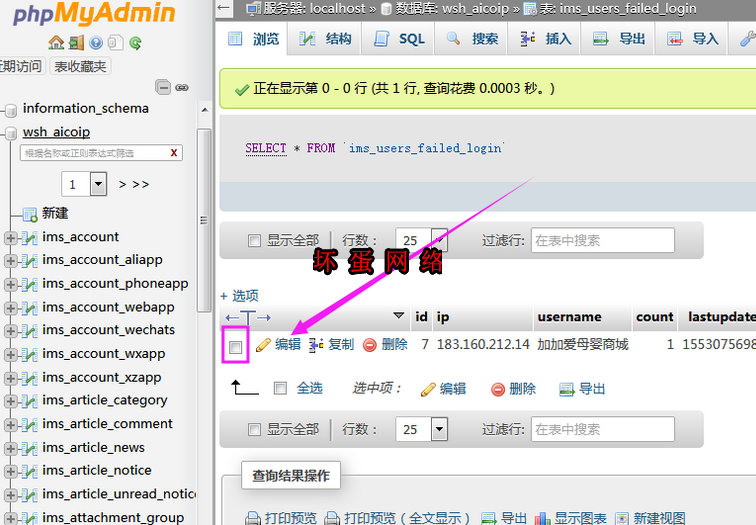The width and height of the screenshot is (756, 525).
Task: Sort by the count column header
Action: [654, 317]
